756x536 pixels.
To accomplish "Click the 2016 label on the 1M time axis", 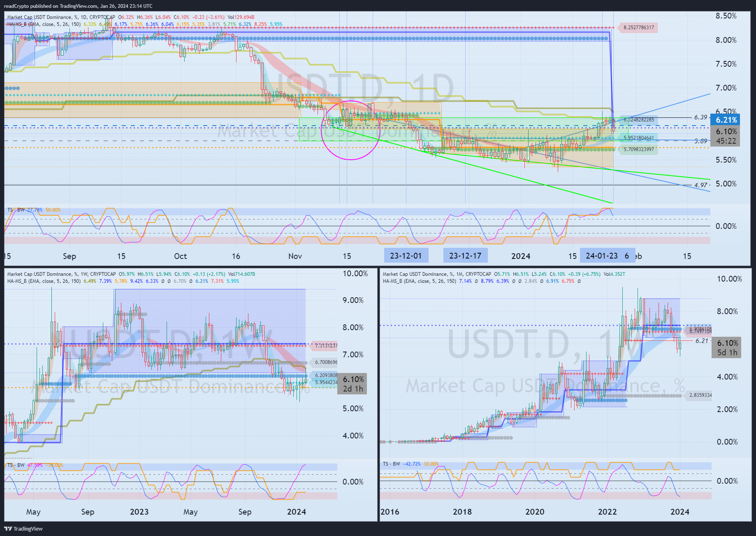I will point(390,512).
